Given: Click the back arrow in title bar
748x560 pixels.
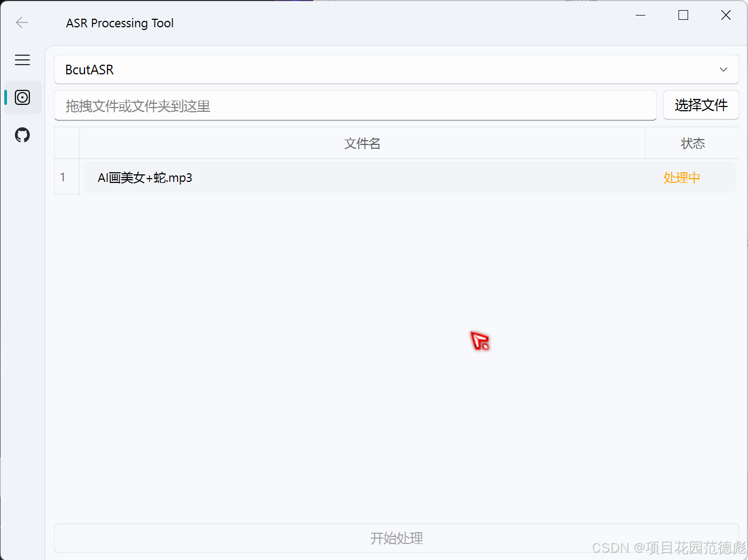Looking at the screenshot, I should [x=22, y=22].
